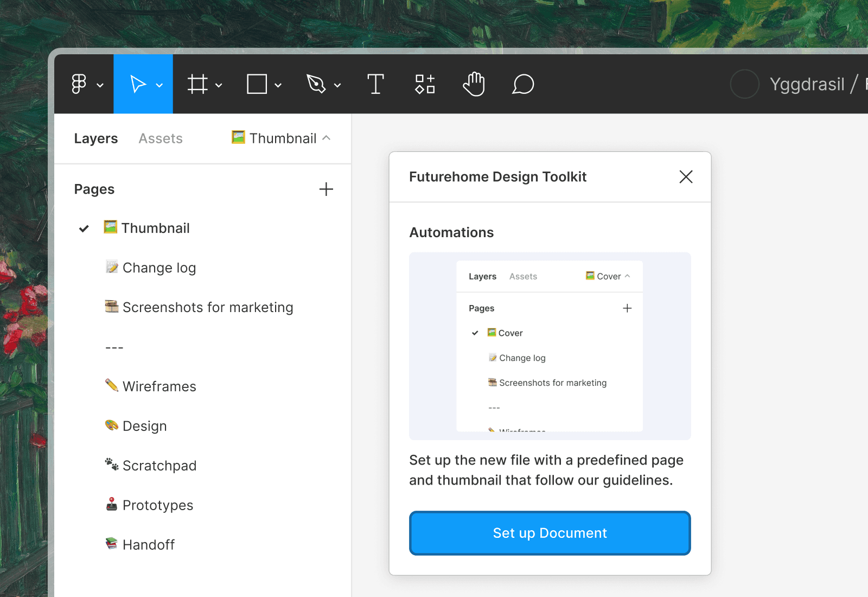Expand the shape tools dropdown arrow
This screenshot has width=868, height=597.
278,85
